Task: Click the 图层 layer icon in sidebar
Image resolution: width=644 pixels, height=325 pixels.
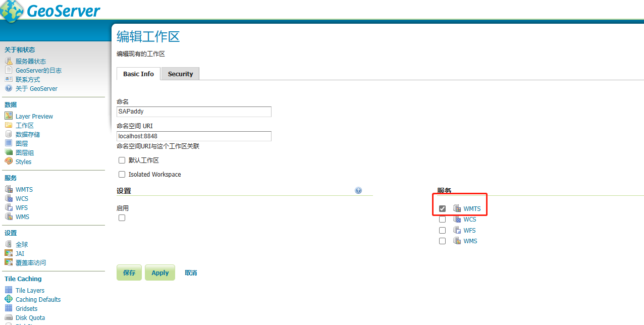Action: click(9, 143)
